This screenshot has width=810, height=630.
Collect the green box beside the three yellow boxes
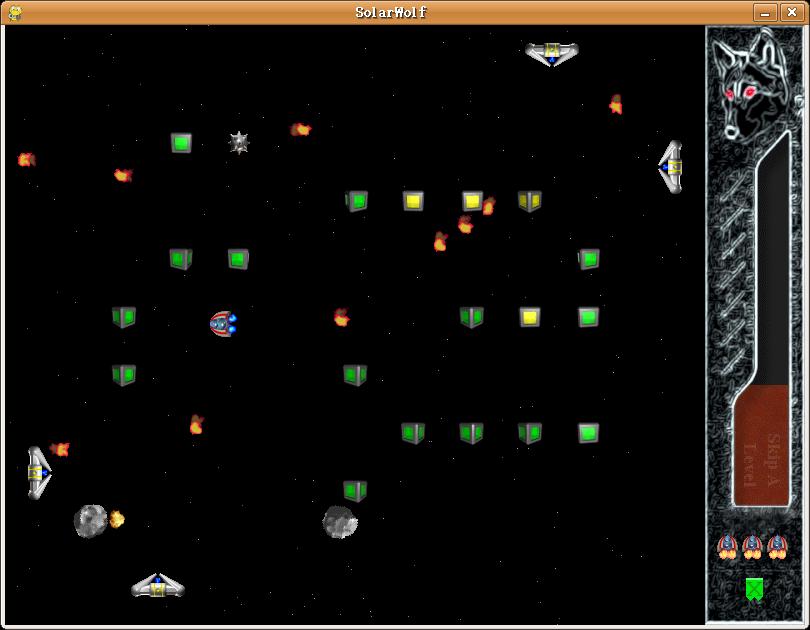coord(356,201)
